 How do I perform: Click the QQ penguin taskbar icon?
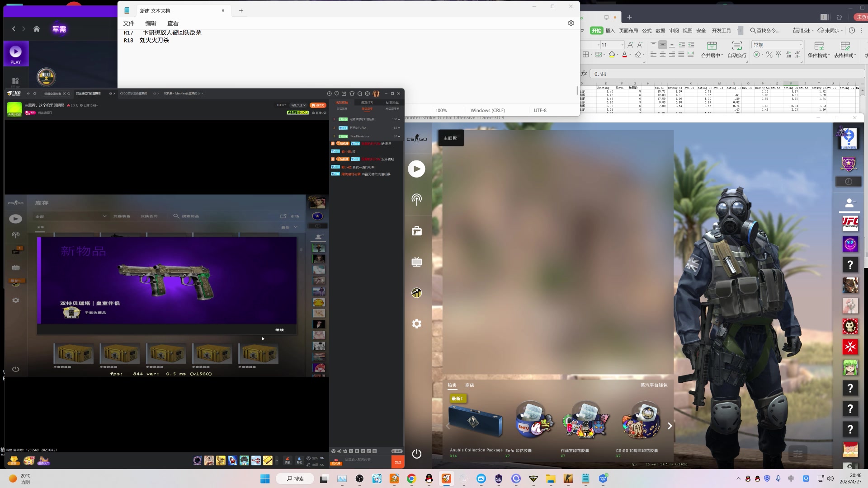(x=429, y=479)
